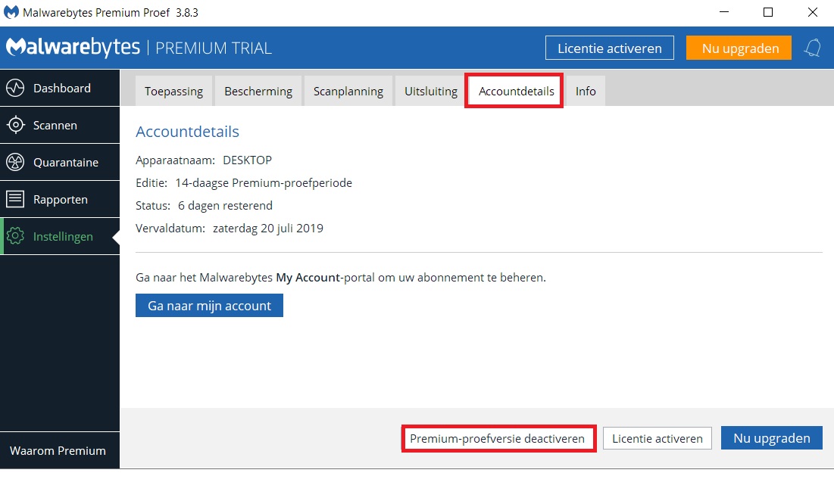Click the orange Nu upgraden header button
The height and width of the screenshot is (504, 834).
coord(739,48)
